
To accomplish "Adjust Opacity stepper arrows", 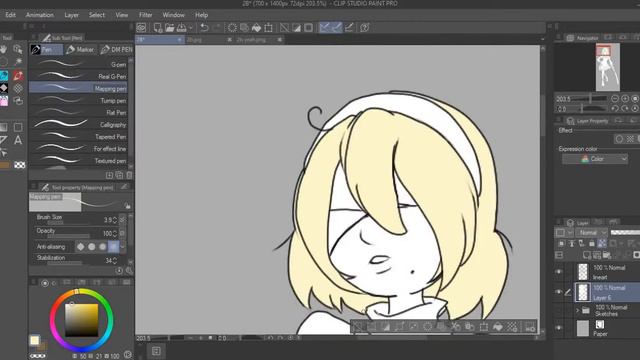I will [115, 233].
